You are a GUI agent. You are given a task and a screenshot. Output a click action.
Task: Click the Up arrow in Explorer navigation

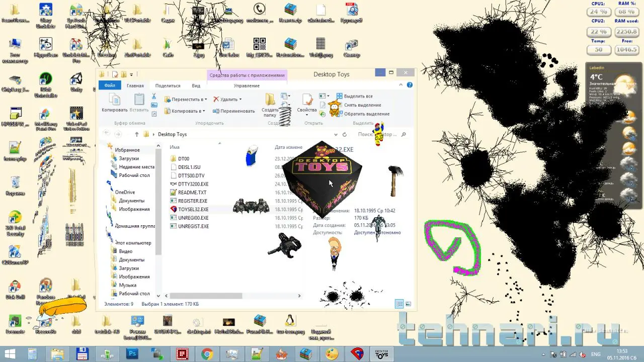pyautogui.click(x=136, y=134)
